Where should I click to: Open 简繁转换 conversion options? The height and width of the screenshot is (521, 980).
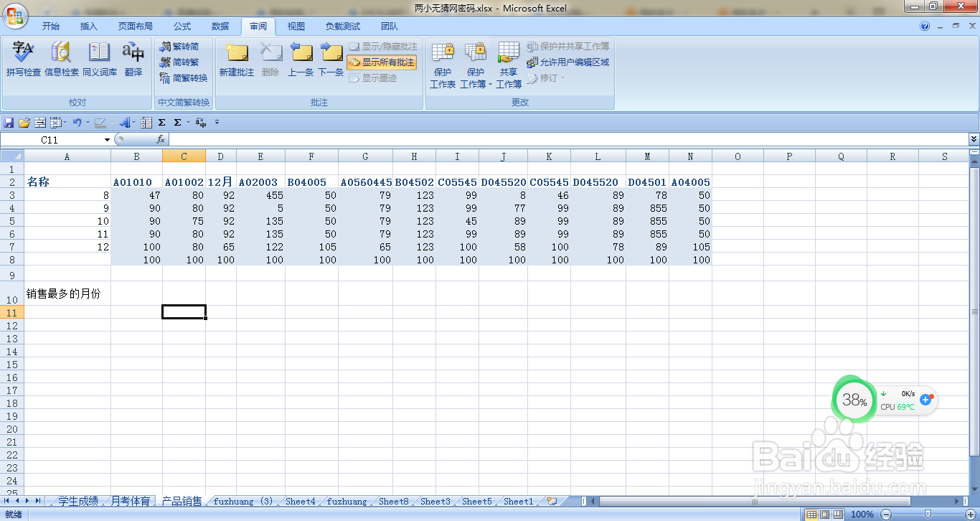click(x=184, y=78)
